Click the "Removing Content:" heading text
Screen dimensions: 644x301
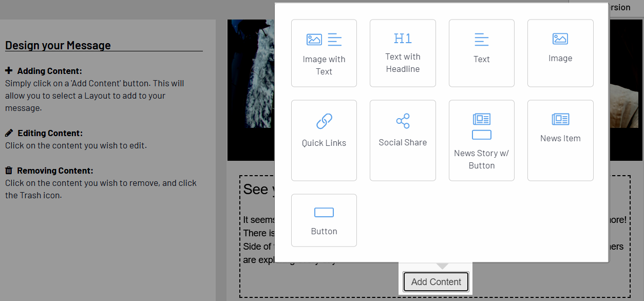click(55, 171)
